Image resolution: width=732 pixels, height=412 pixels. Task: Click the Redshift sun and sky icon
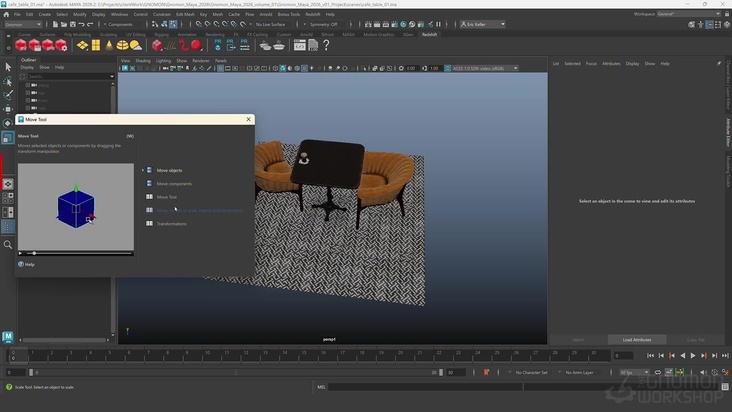[x=136, y=45]
